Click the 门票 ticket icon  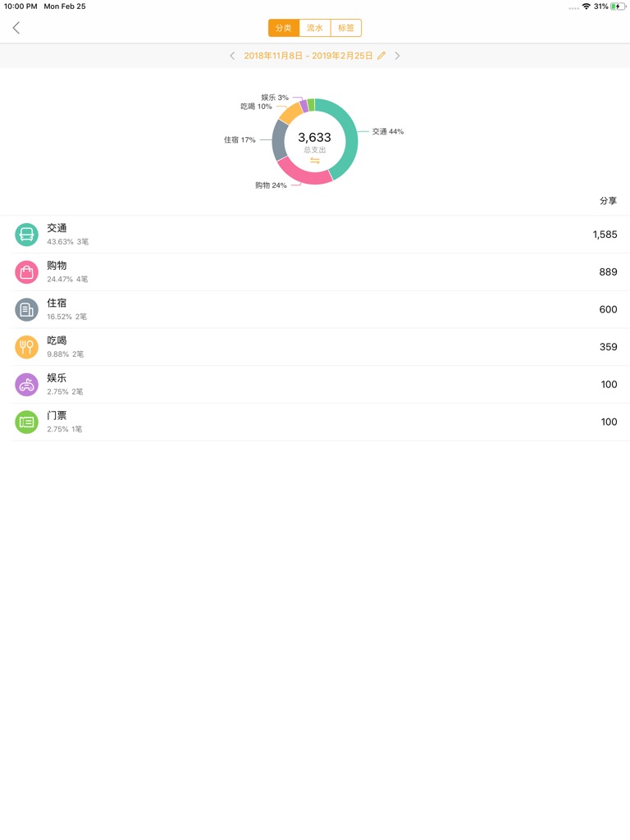(26, 422)
